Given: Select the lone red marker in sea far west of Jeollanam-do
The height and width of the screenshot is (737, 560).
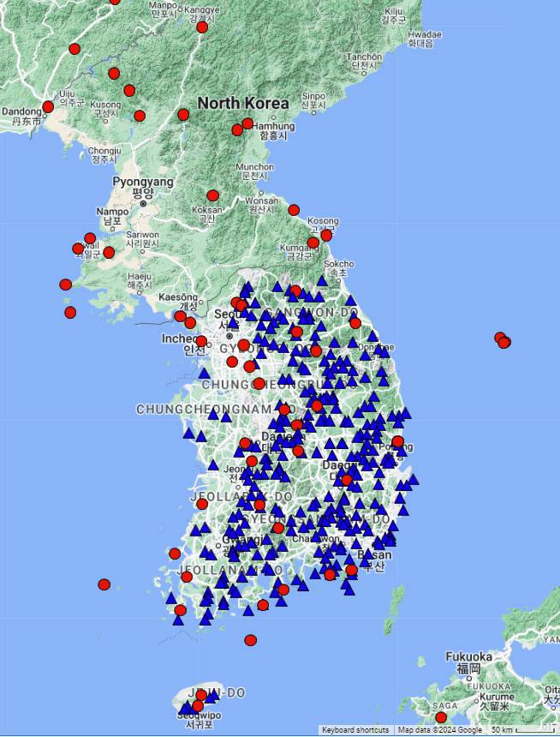Looking at the screenshot, I should tap(104, 584).
